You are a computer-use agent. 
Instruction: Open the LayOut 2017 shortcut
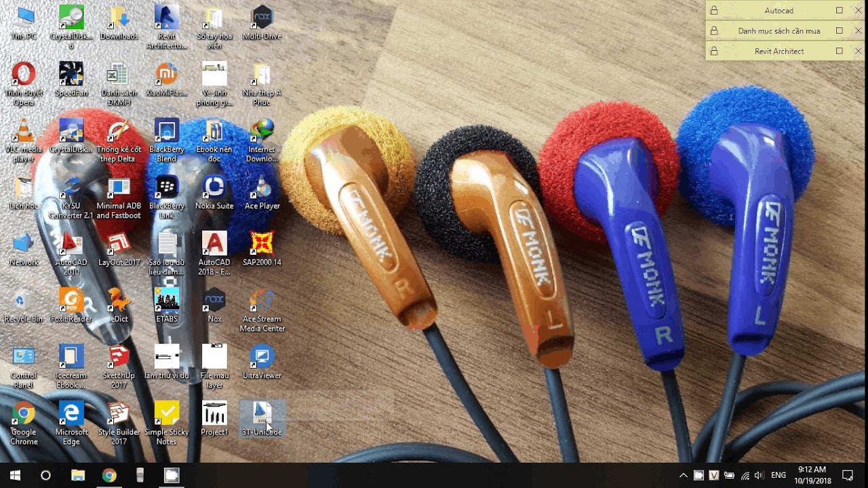[x=119, y=249]
